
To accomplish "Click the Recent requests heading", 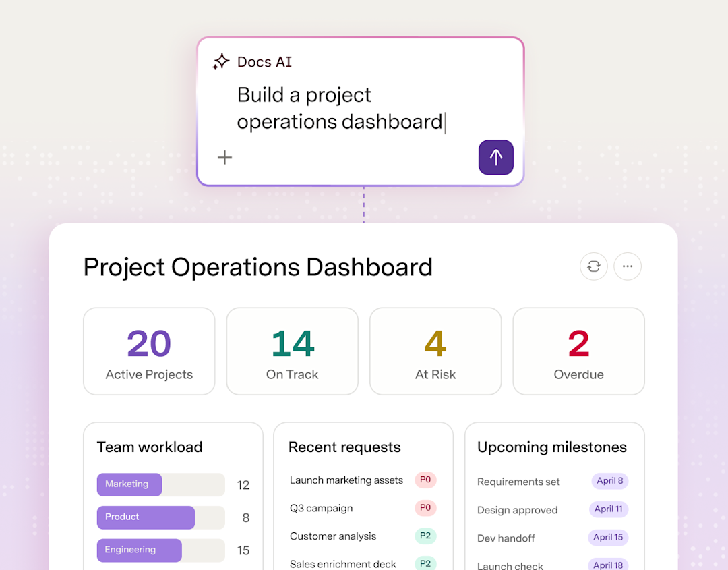I will pyautogui.click(x=344, y=447).
